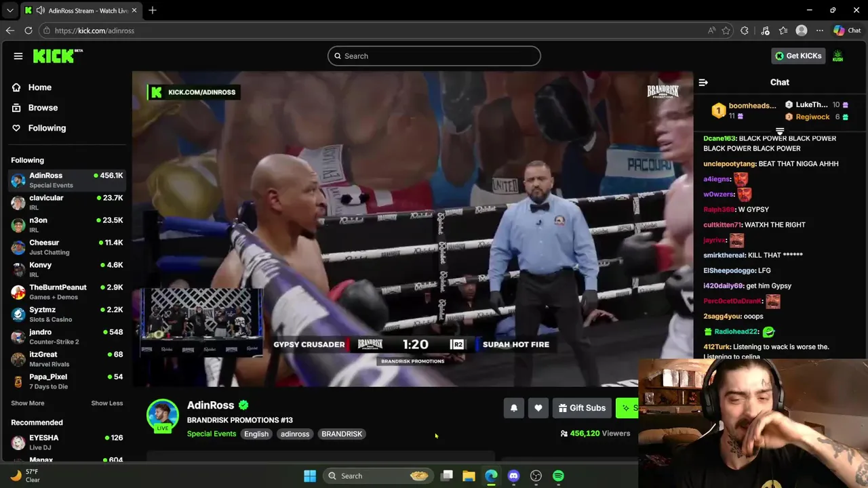The width and height of the screenshot is (868, 488).
Task: Click the heart follow button
Action: pos(538,408)
